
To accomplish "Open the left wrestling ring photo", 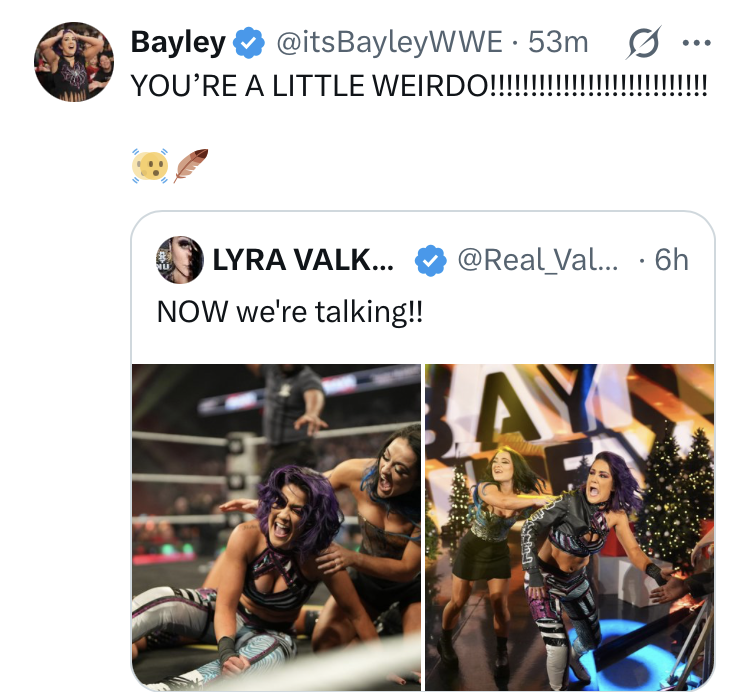I will tap(276, 527).
